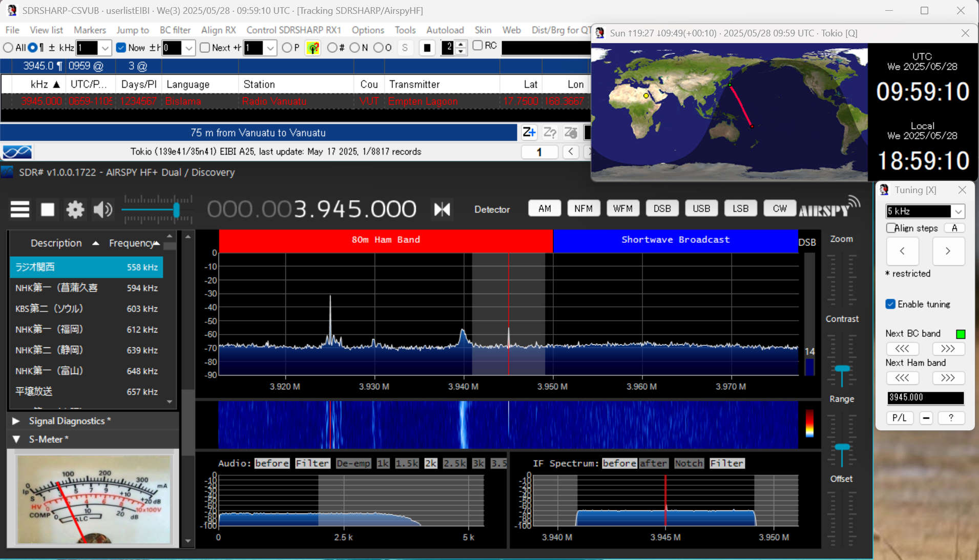Open the Next +h dropdown
The width and height of the screenshot is (979, 560).
(270, 48)
